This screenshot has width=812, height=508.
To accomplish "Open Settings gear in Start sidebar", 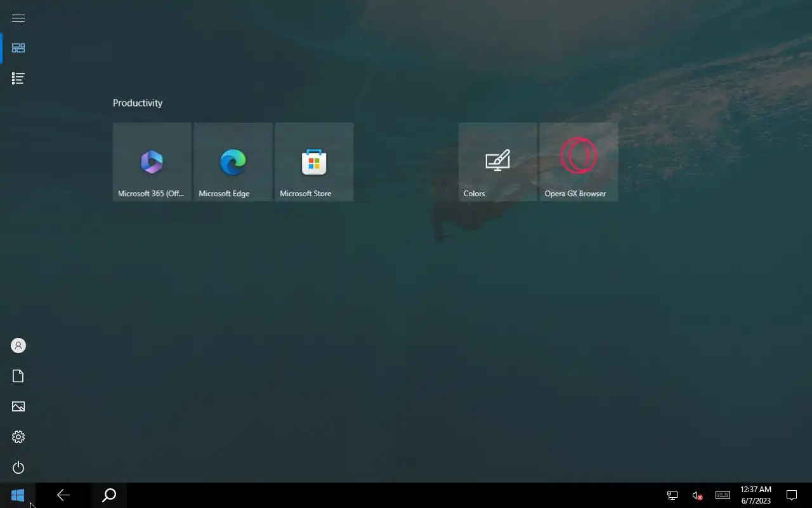I will [x=18, y=437].
